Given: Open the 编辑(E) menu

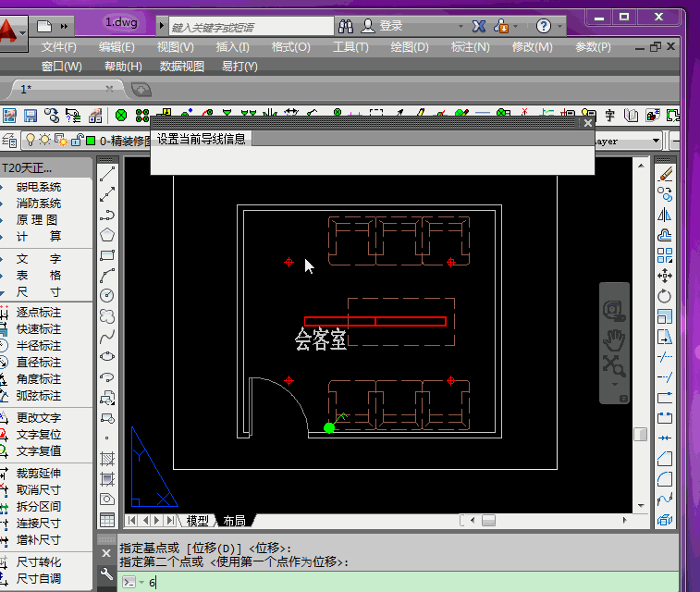Looking at the screenshot, I should (117, 47).
